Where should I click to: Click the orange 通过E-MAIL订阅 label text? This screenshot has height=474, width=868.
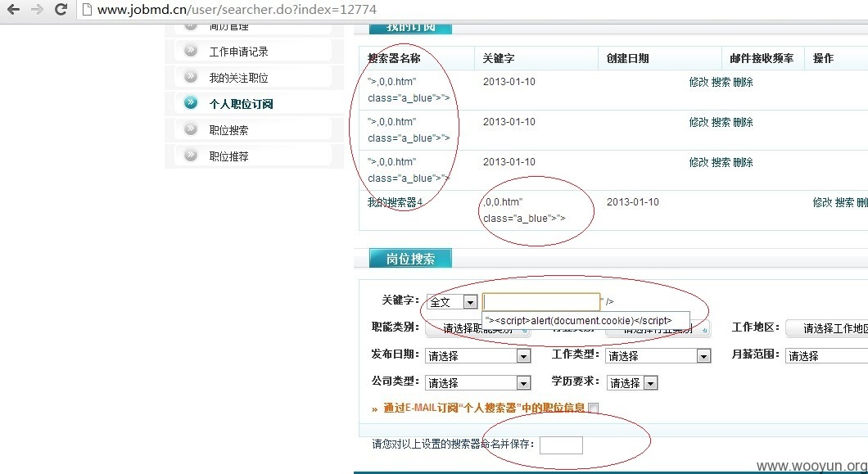pos(485,409)
